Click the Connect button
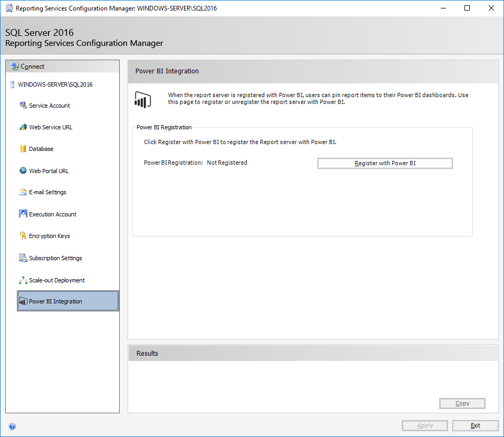504x437 pixels. 62,66
